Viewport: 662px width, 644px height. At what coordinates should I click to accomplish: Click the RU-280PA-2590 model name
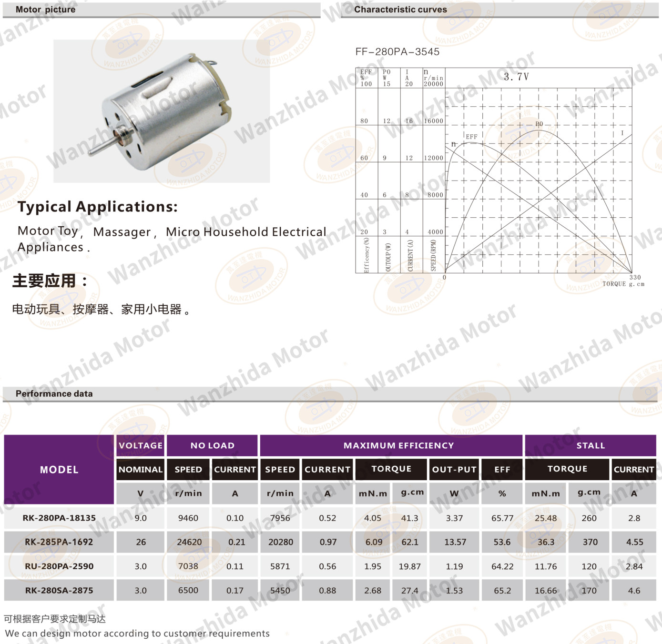coord(59,566)
